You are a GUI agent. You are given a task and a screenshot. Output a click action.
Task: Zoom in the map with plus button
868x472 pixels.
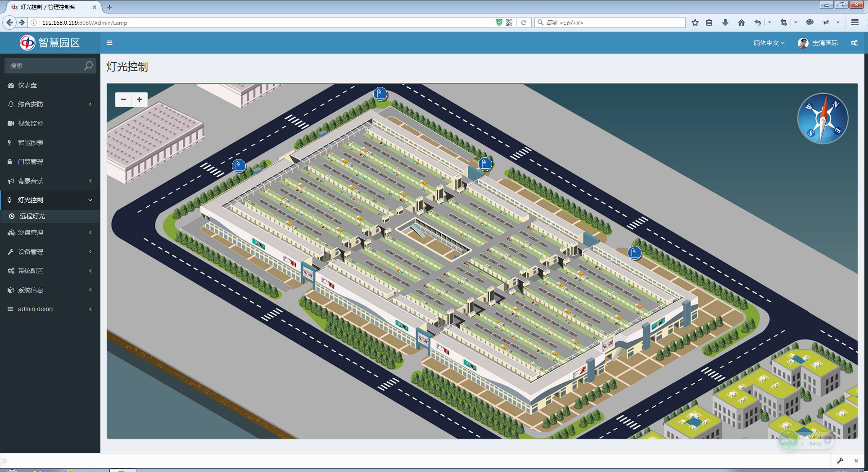click(140, 100)
